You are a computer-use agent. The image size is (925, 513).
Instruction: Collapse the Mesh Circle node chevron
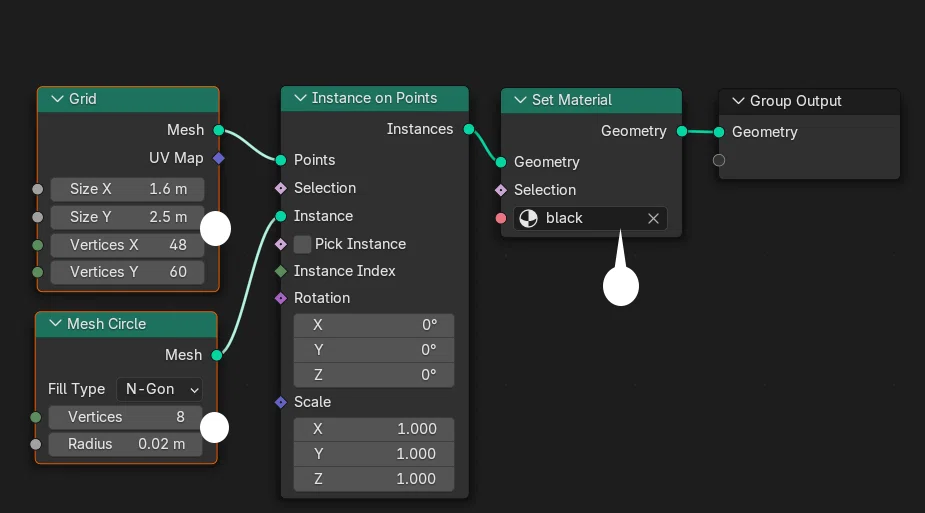pyautogui.click(x=55, y=324)
